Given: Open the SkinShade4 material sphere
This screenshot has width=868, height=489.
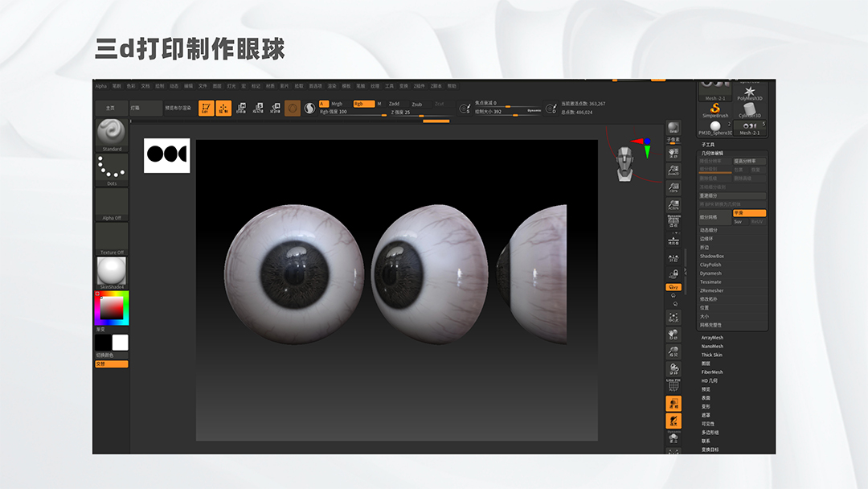Looking at the screenshot, I should coord(111,272).
